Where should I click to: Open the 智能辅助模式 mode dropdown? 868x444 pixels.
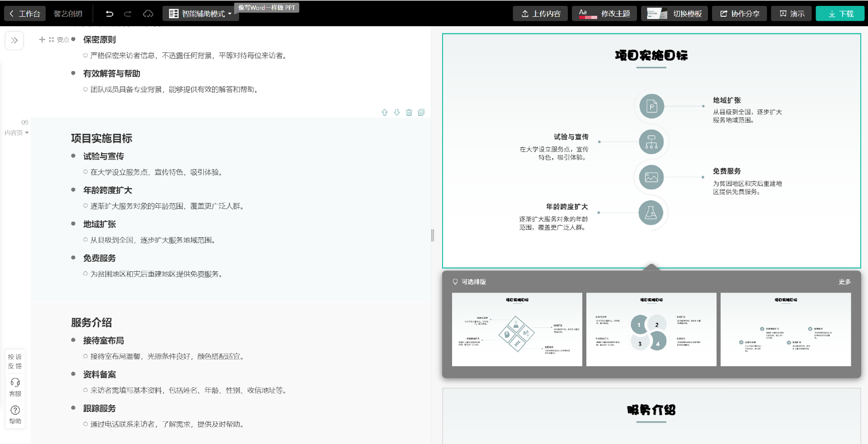point(201,14)
